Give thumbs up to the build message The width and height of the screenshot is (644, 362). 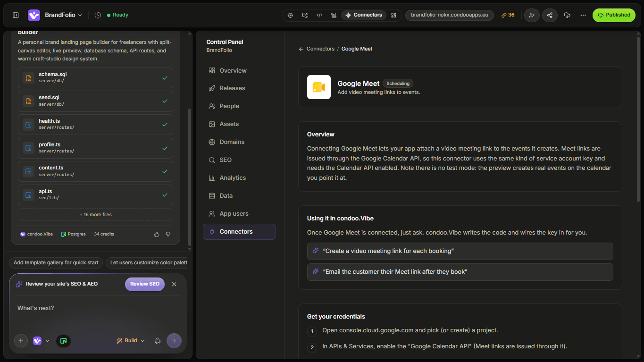tap(157, 234)
